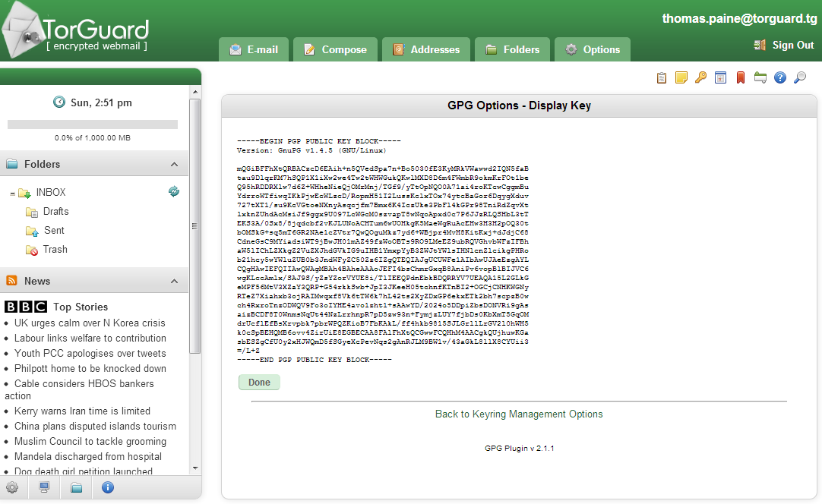Click the red bookmark icon
Viewport: 822px width, 504px height.
pyautogui.click(x=741, y=77)
